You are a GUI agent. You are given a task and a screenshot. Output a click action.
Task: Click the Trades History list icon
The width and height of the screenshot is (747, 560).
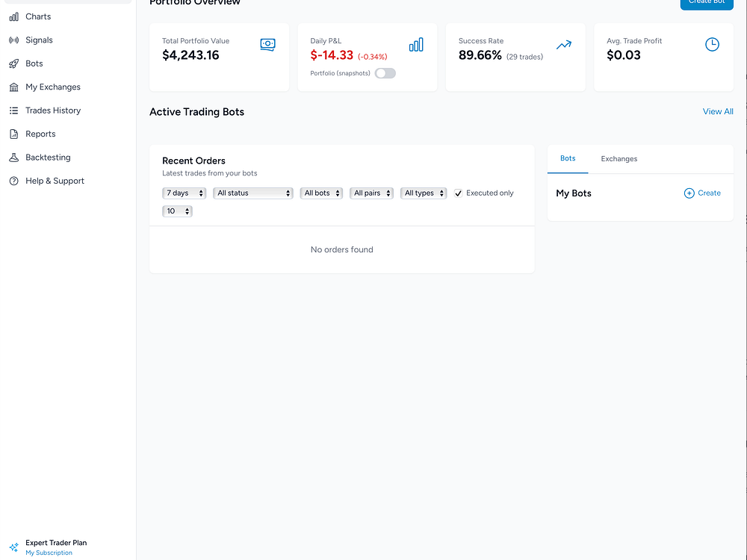coord(13,111)
